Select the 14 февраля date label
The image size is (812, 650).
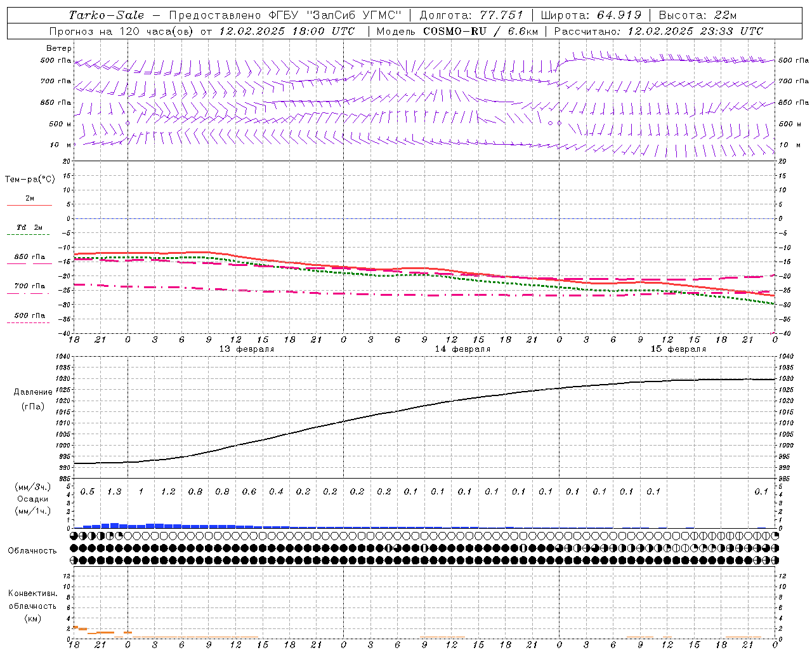pos(462,349)
